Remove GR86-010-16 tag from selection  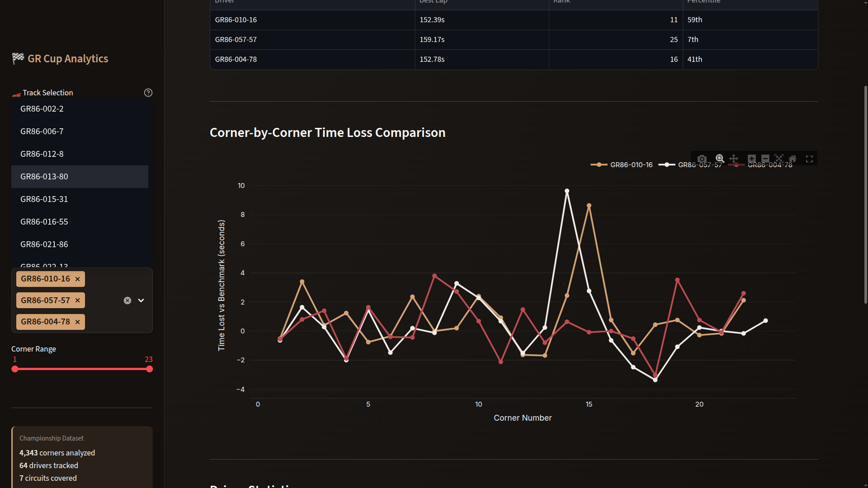(x=77, y=279)
